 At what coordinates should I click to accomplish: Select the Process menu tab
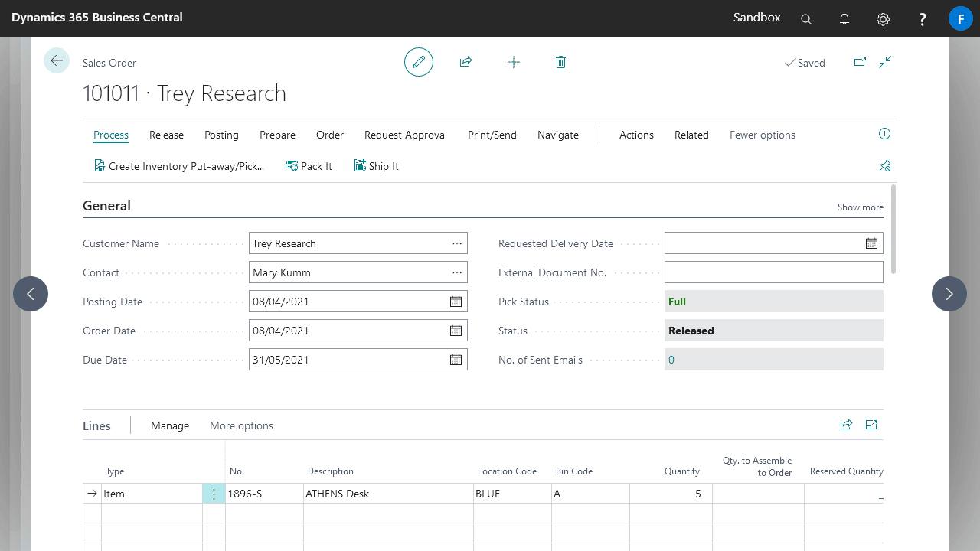tap(111, 135)
